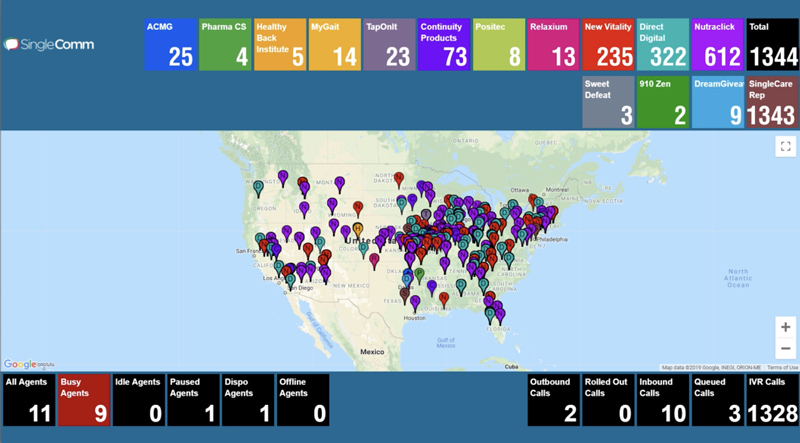
Task: Click the orange H marker in Nebraska
Action: point(358,230)
